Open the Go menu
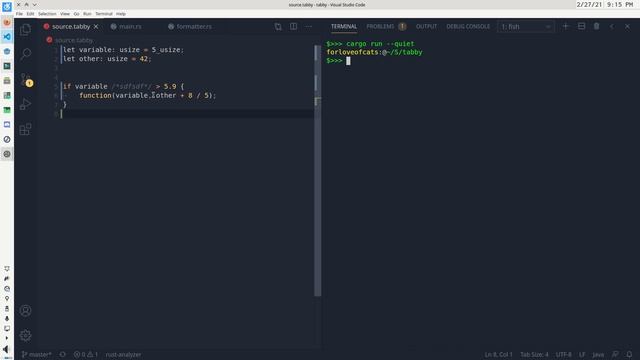This screenshot has width=640, height=360. pos(76,14)
